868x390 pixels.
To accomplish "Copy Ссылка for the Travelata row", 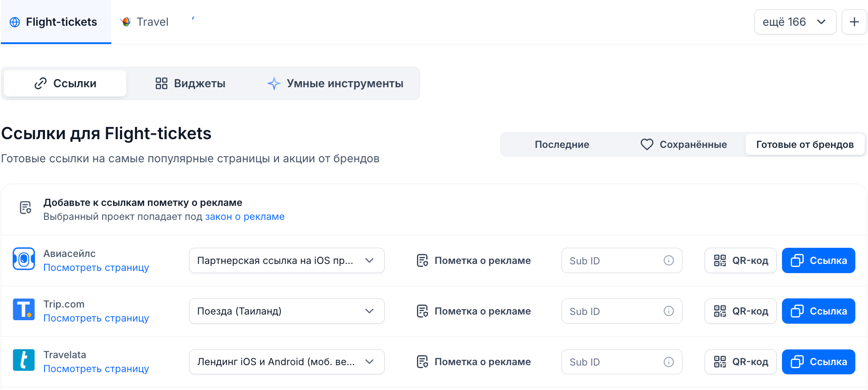I will pos(818,362).
